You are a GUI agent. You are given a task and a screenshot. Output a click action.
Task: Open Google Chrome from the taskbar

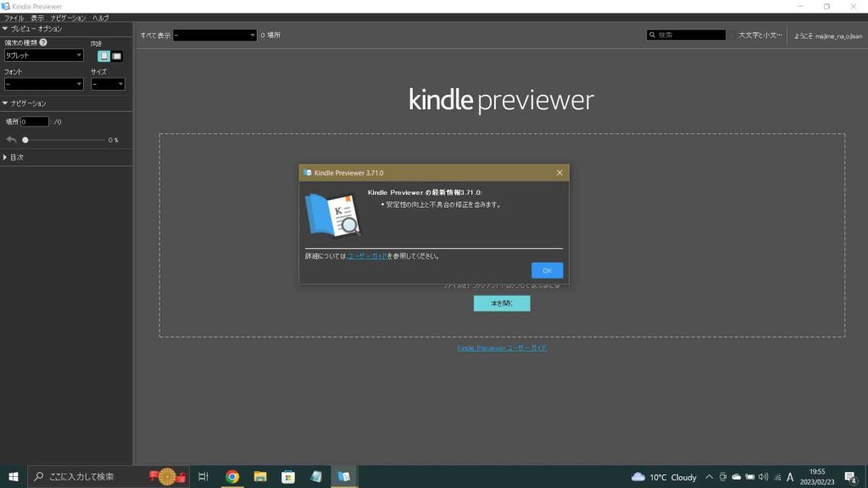pos(232,476)
